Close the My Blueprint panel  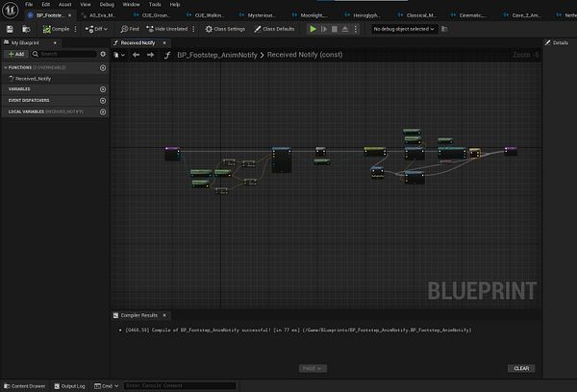tap(55, 43)
